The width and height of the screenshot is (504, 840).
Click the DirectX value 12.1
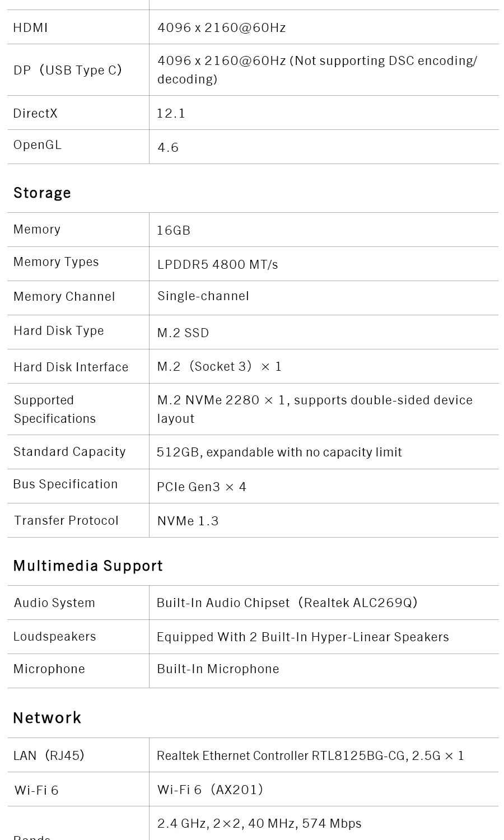coord(171,113)
